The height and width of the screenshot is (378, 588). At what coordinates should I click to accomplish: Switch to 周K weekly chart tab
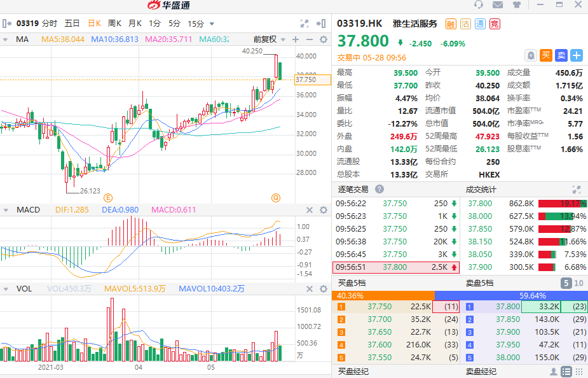tap(114, 24)
